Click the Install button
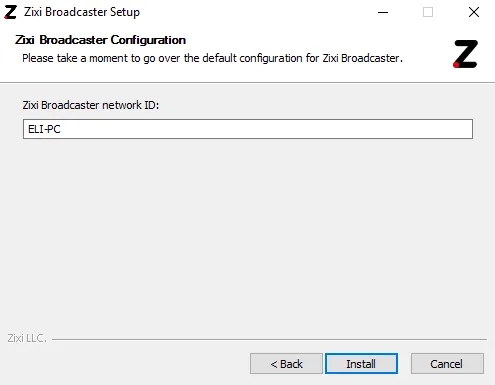This screenshot has width=495, height=385. coord(361,363)
